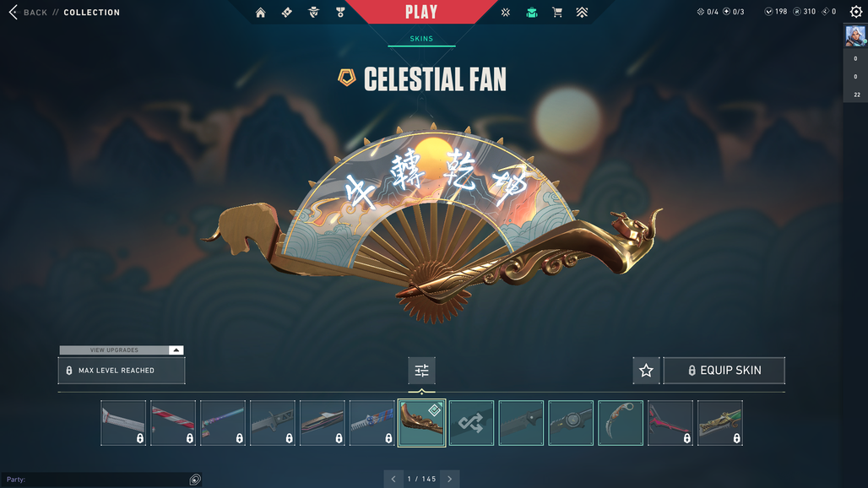Viewport: 868px width, 488px height.
Task: Open the Agents icon in navigation
Action: pyautogui.click(x=313, y=12)
